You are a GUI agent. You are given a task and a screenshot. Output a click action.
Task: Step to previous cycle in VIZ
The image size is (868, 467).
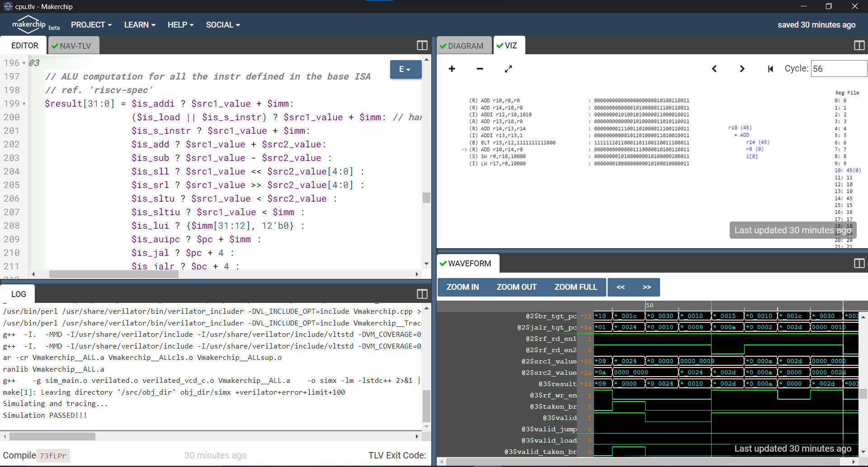tap(714, 69)
